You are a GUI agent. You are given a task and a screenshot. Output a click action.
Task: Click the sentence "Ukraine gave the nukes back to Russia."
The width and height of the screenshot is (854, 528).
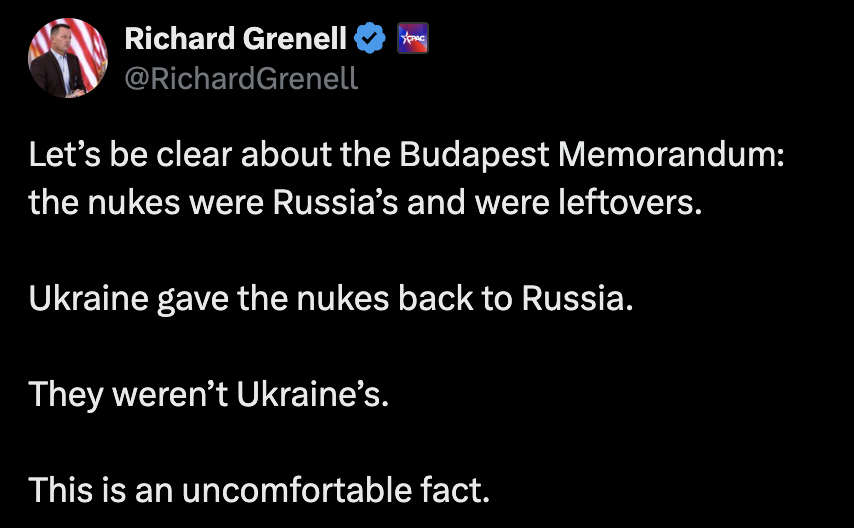point(331,299)
